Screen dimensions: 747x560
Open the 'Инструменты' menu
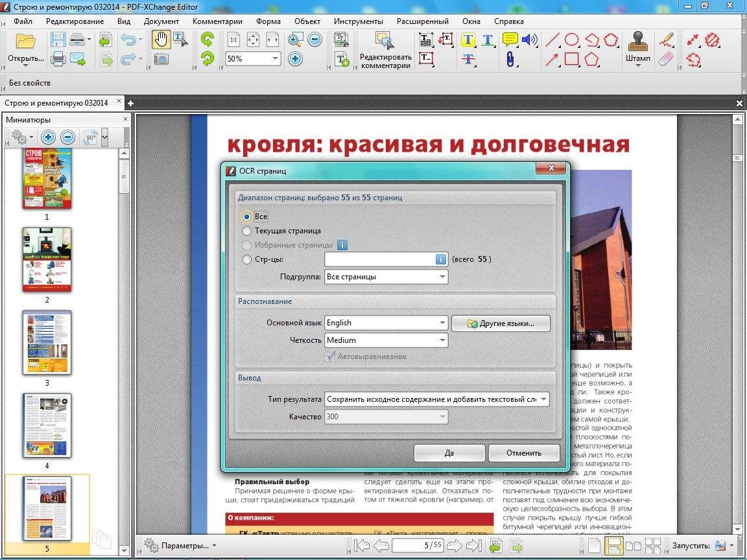pos(358,21)
